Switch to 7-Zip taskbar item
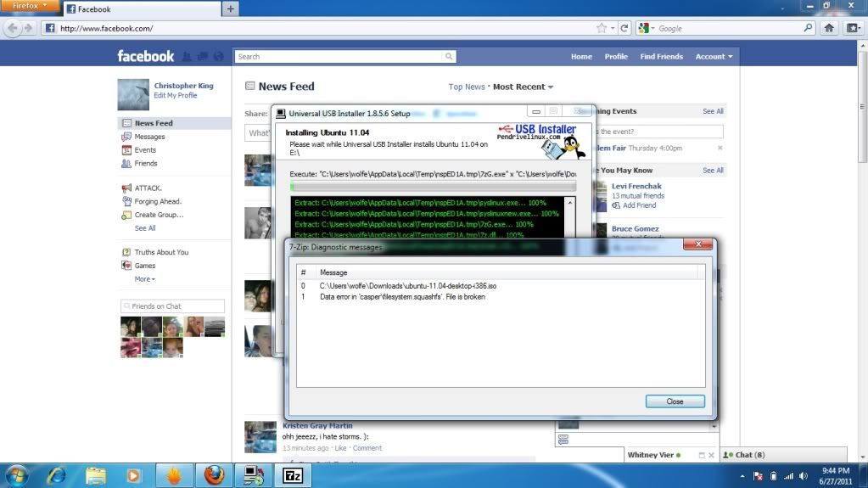This screenshot has height=488, width=868. click(x=293, y=476)
